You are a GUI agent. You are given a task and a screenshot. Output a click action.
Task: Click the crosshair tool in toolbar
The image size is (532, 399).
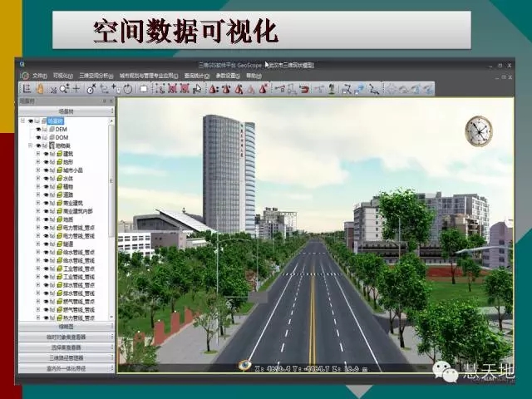pyautogui.click(x=76, y=88)
